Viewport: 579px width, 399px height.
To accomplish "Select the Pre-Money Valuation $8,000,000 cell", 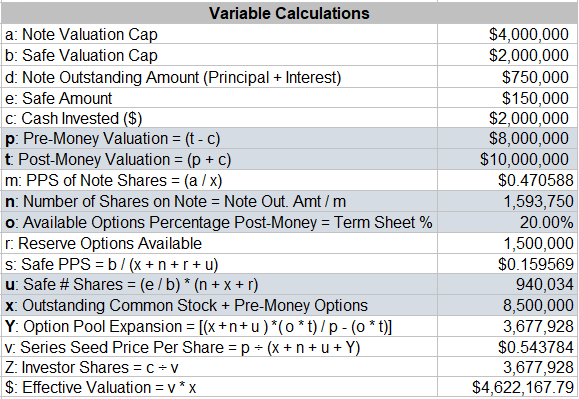I will click(x=507, y=138).
